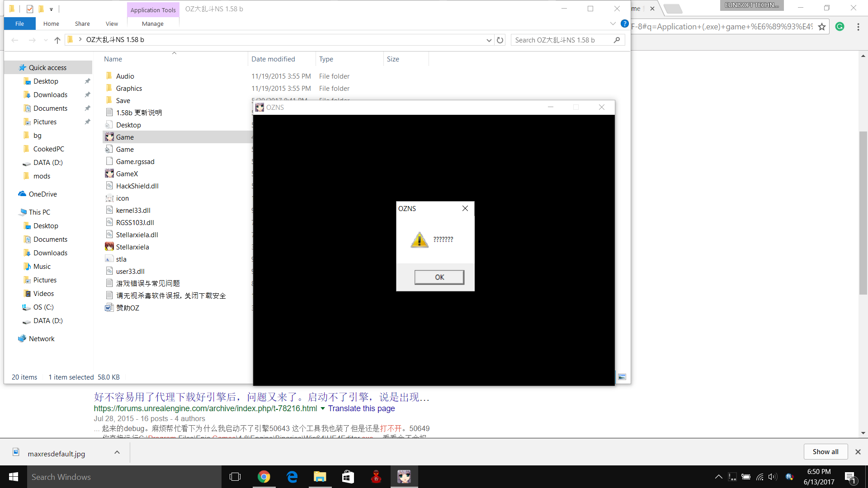Bookmark the page with Chrome's star icon
Image resolution: width=868 pixels, height=488 pixels.
[x=822, y=27]
